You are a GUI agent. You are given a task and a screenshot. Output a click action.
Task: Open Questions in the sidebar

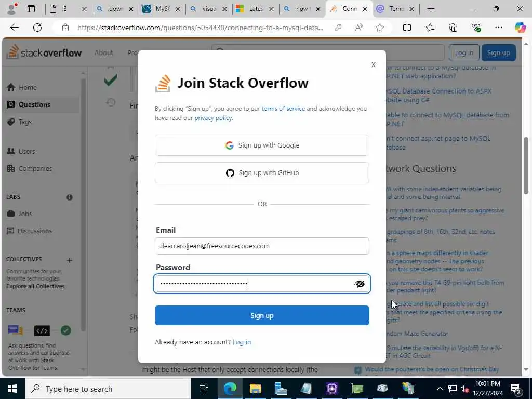pyautogui.click(x=34, y=104)
